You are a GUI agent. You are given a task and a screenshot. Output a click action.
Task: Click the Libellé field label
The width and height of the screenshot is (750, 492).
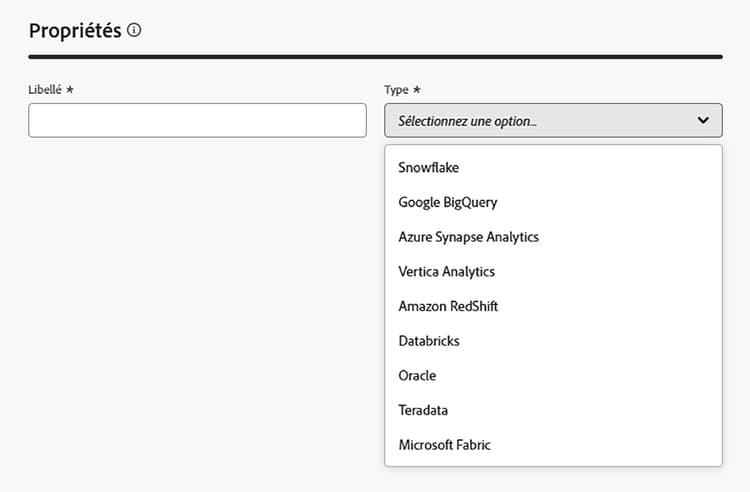pyautogui.click(x=45, y=90)
